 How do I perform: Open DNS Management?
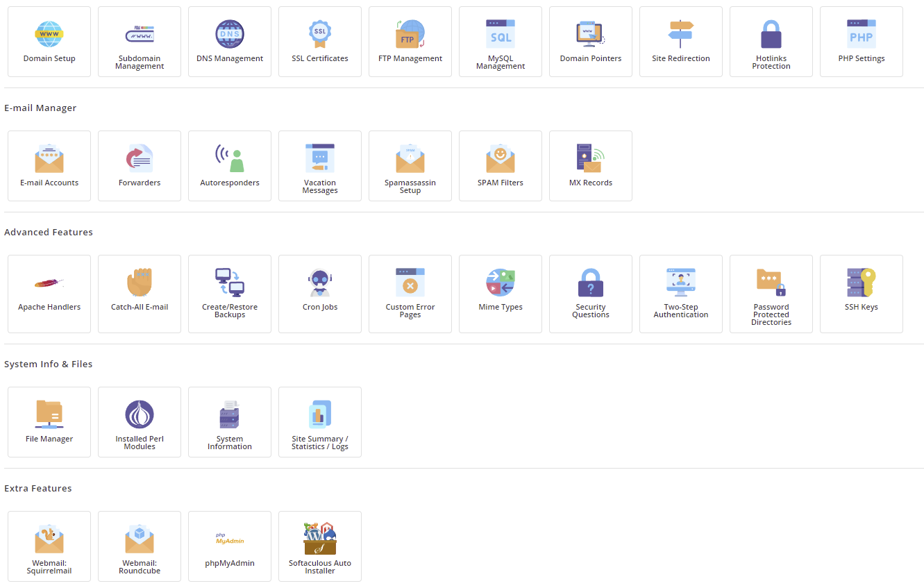coord(229,42)
